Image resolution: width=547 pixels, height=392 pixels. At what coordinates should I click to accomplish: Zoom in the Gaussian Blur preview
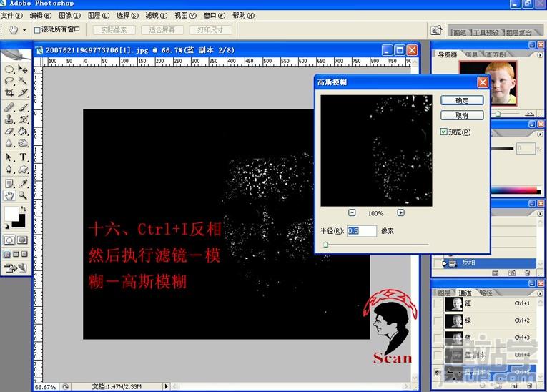tap(400, 212)
